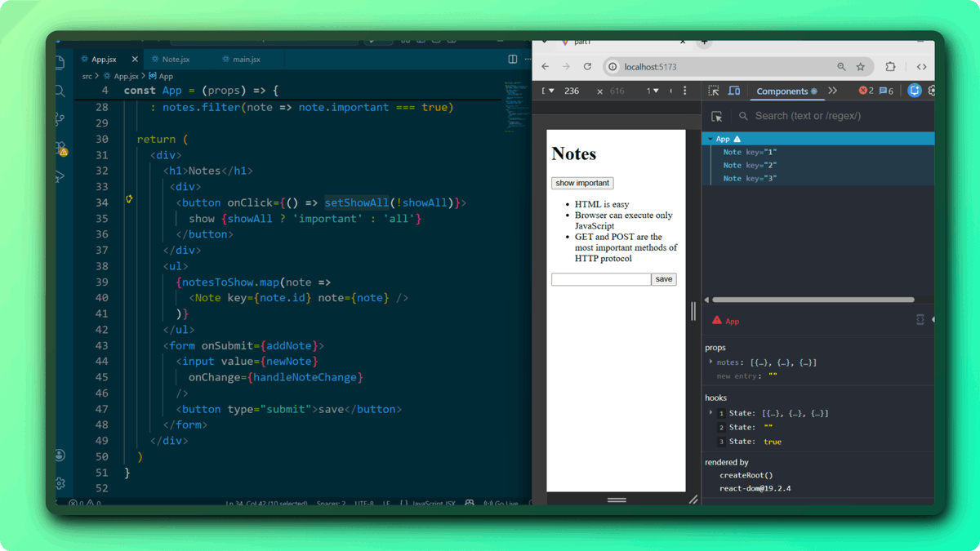Toggle the device toolbar in DevTools
This screenshot has height=551, width=980.
click(733, 91)
